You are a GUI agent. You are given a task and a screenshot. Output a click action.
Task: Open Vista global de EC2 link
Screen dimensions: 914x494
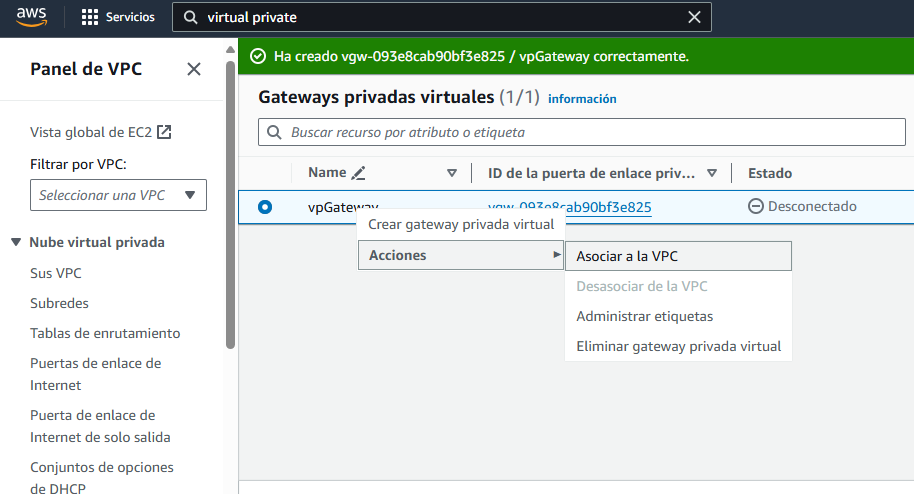(91, 132)
